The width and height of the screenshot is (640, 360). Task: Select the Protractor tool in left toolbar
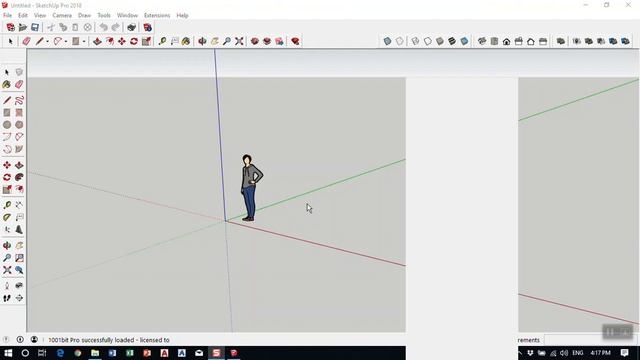7,218
